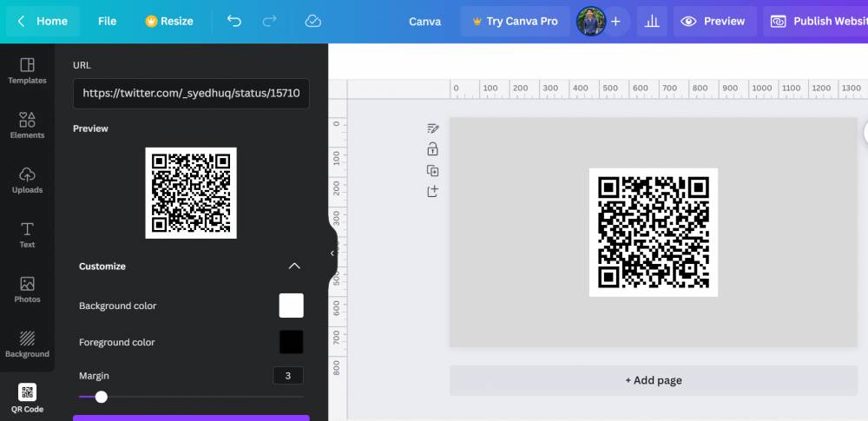Click the Canva document title
This screenshot has height=421, width=868.
click(425, 22)
